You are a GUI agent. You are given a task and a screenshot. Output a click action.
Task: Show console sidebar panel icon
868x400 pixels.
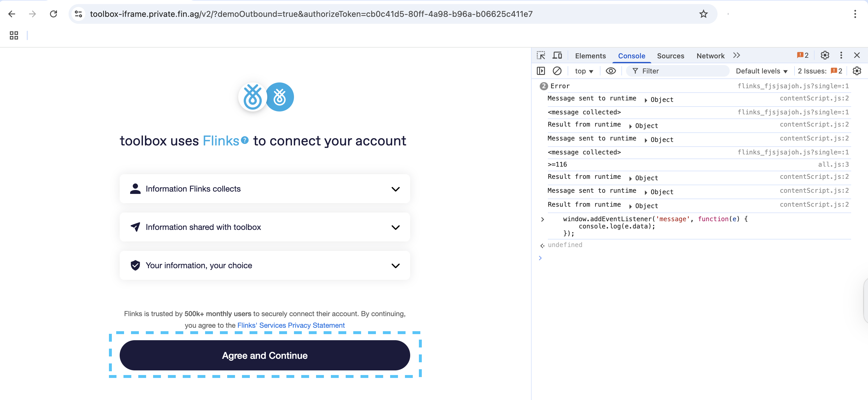[x=541, y=71]
